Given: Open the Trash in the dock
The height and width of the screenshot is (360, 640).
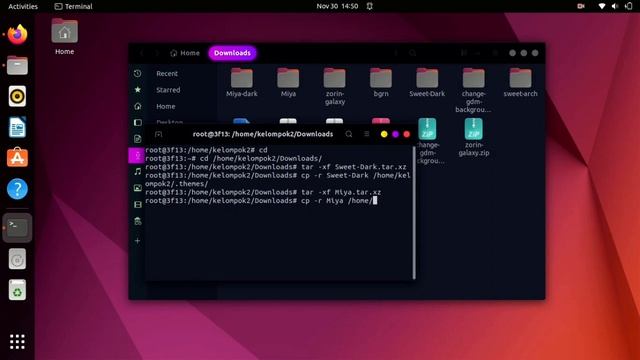Looking at the screenshot, I should coord(17,290).
